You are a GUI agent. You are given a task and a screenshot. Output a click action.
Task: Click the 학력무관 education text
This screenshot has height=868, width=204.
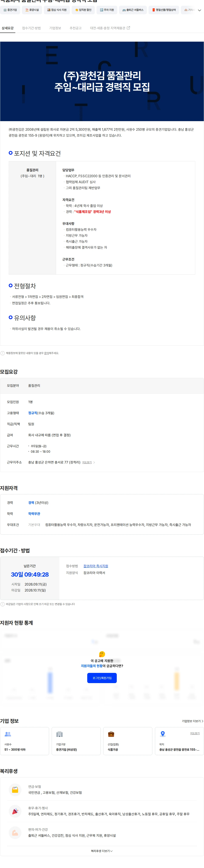pyautogui.click(x=34, y=513)
